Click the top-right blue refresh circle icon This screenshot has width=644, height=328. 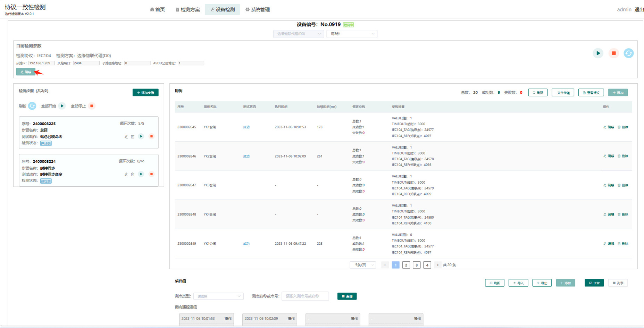[628, 53]
